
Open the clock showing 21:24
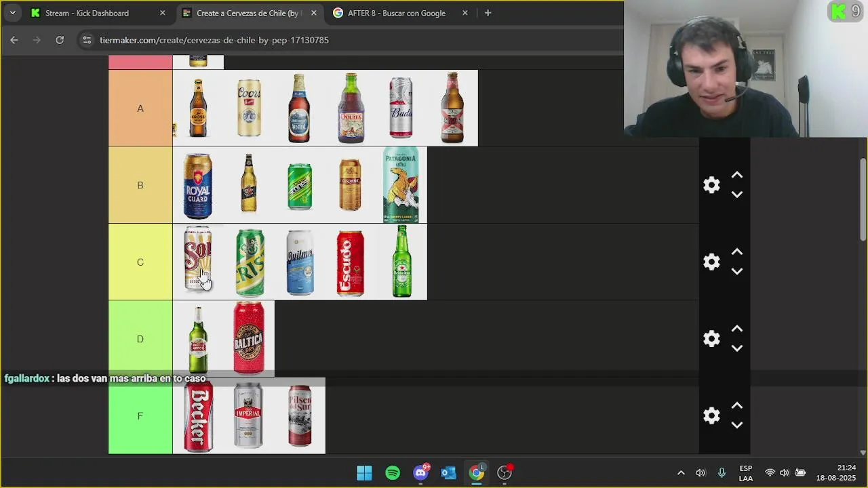pos(836,472)
